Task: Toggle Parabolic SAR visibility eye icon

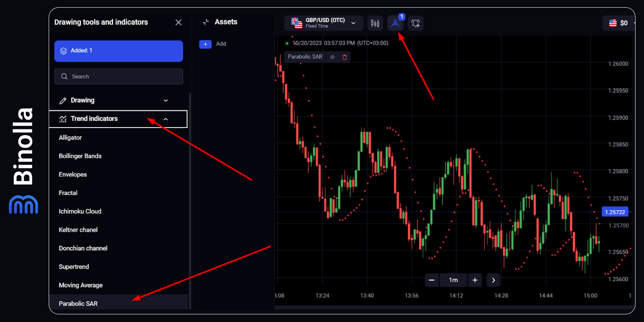Action: [x=332, y=57]
